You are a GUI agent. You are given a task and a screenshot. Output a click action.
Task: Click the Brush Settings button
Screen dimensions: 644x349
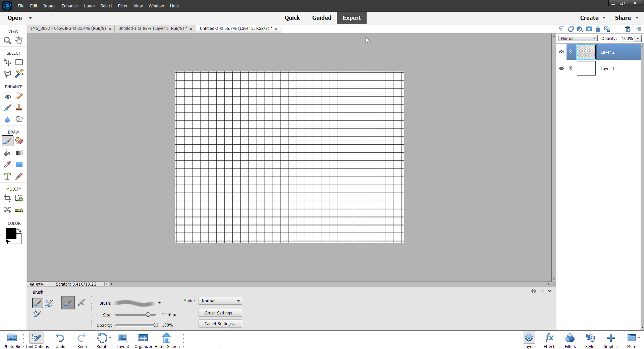(x=220, y=313)
